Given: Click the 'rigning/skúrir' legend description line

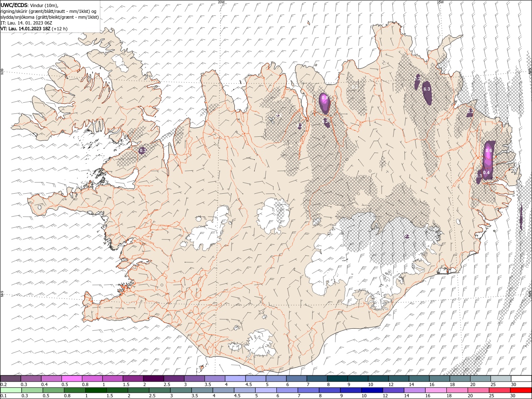Looking at the screenshot, I should pyautogui.click(x=49, y=11).
